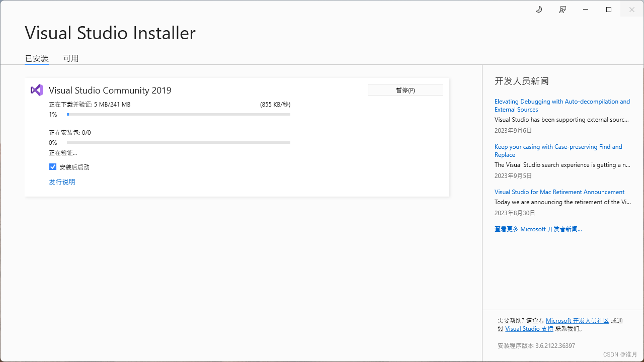Select the download speed text 855 KB/秒
644x362 pixels.
(x=275, y=105)
